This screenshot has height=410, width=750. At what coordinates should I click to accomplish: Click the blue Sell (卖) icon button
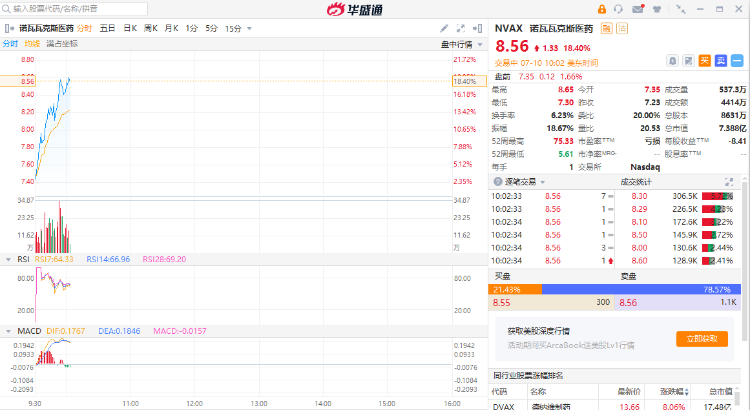coord(718,61)
